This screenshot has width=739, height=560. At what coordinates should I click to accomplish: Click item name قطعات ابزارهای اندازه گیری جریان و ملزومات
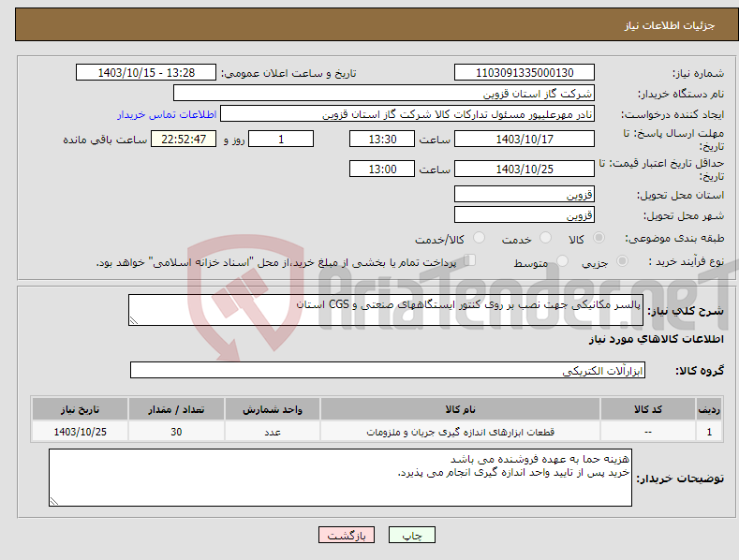pyautogui.click(x=461, y=432)
